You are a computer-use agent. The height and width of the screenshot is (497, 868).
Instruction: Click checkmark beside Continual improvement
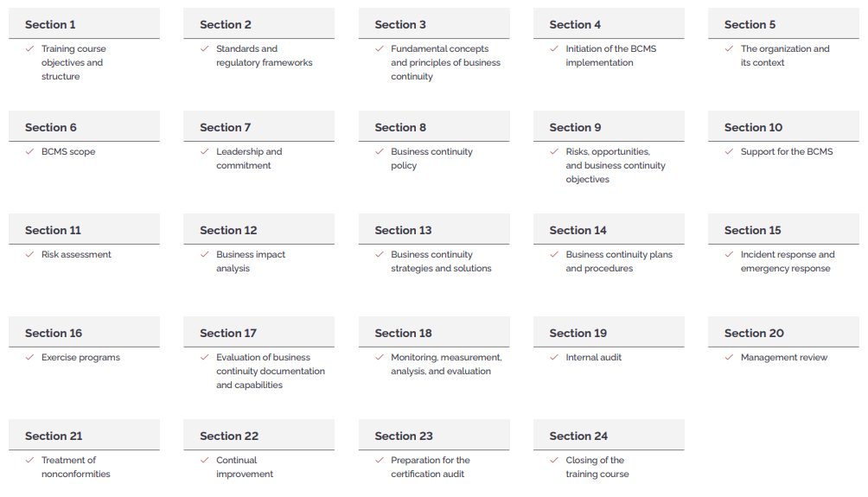tap(205, 461)
